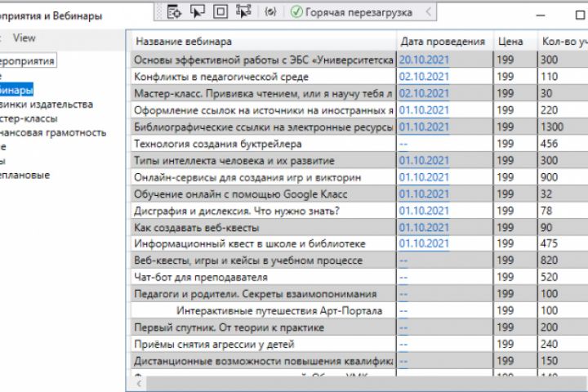
Task: Sort by 'Дата проведения' column header
Action: click(x=445, y=42)
